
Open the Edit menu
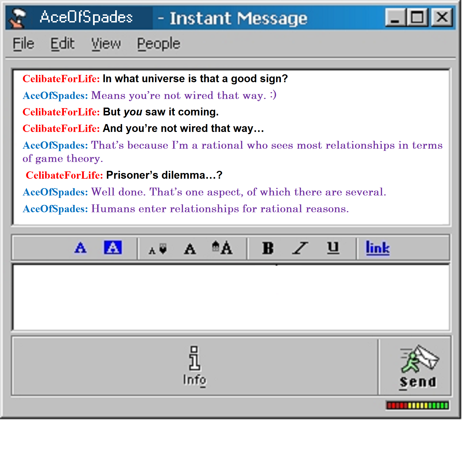point(62,44)
